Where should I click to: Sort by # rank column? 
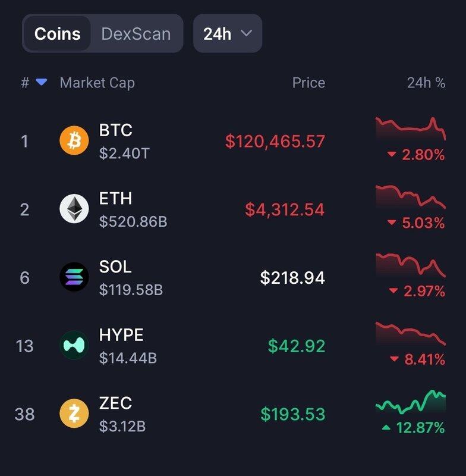(x=25, y=83)
